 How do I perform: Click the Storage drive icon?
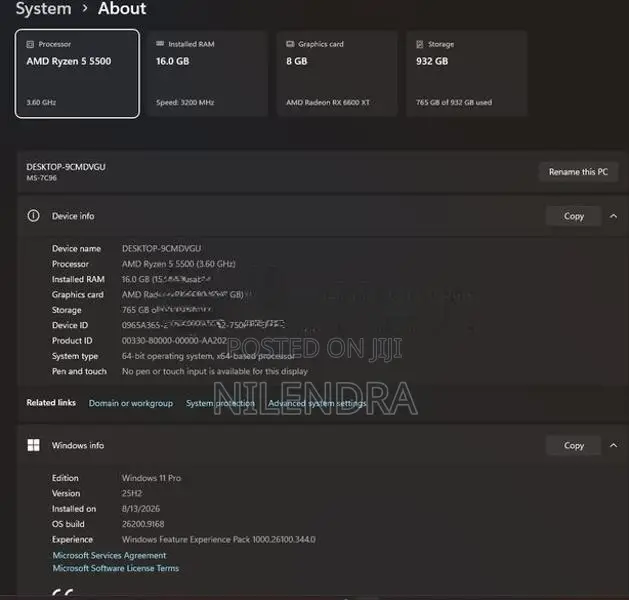(x=420, y=44)
